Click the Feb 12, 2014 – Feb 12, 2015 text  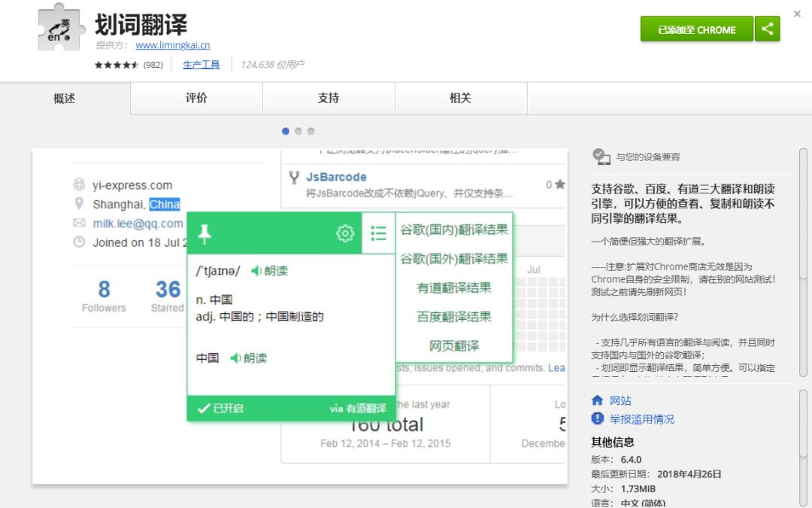pyautogui.click(x=385, y=443)
